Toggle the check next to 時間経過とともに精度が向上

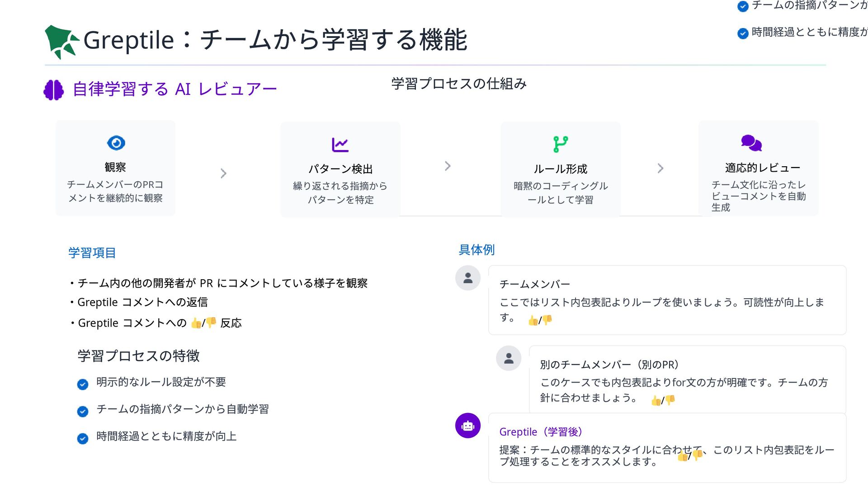(83, 438)
